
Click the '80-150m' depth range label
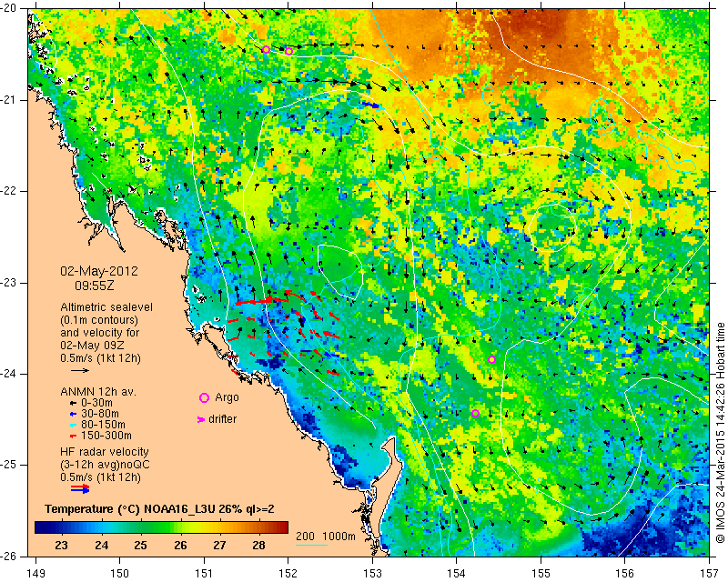tap(103, 425)
